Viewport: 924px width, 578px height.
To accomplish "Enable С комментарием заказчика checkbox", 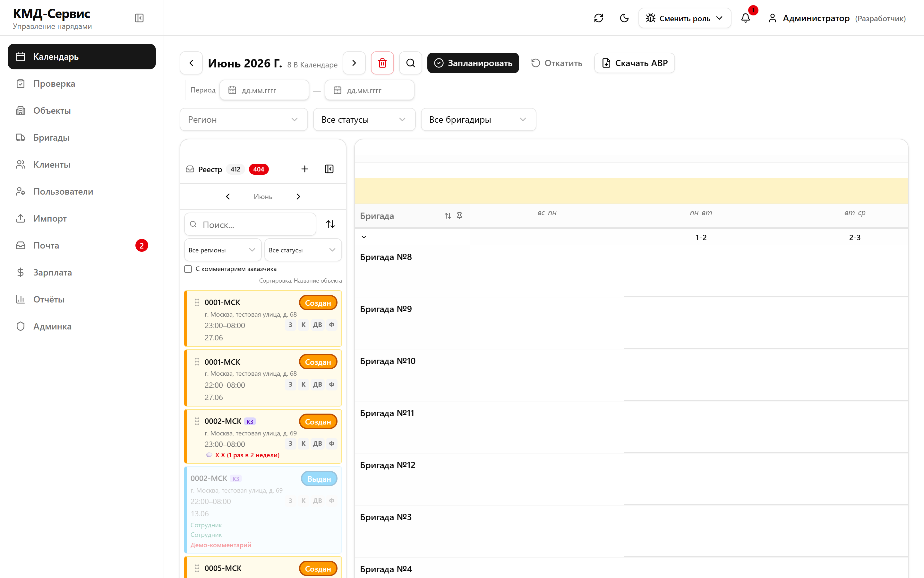I will [188, 269].
